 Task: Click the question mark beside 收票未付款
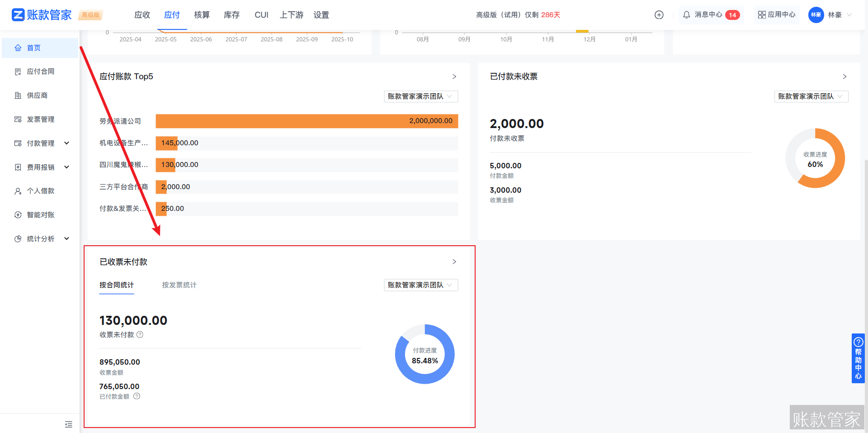(140, 335)
